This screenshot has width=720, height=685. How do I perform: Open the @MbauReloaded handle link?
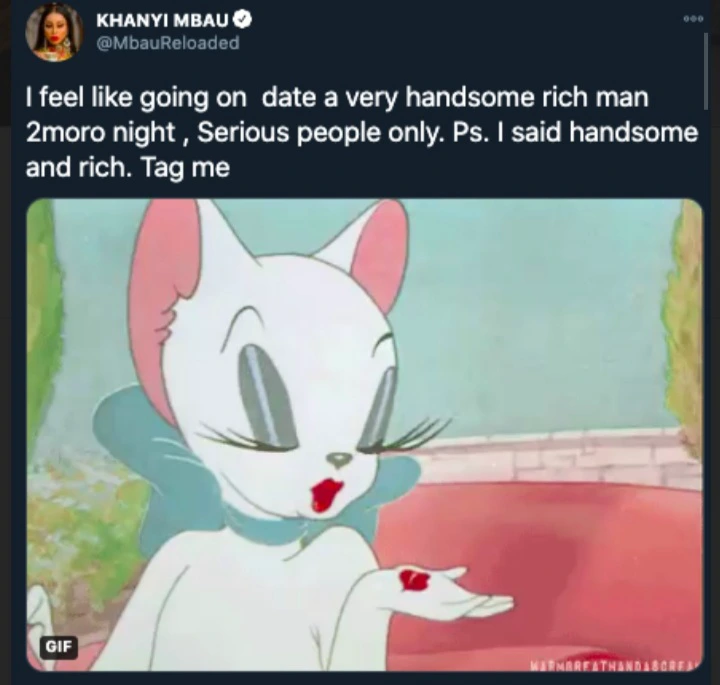click(x=168, y=43)
